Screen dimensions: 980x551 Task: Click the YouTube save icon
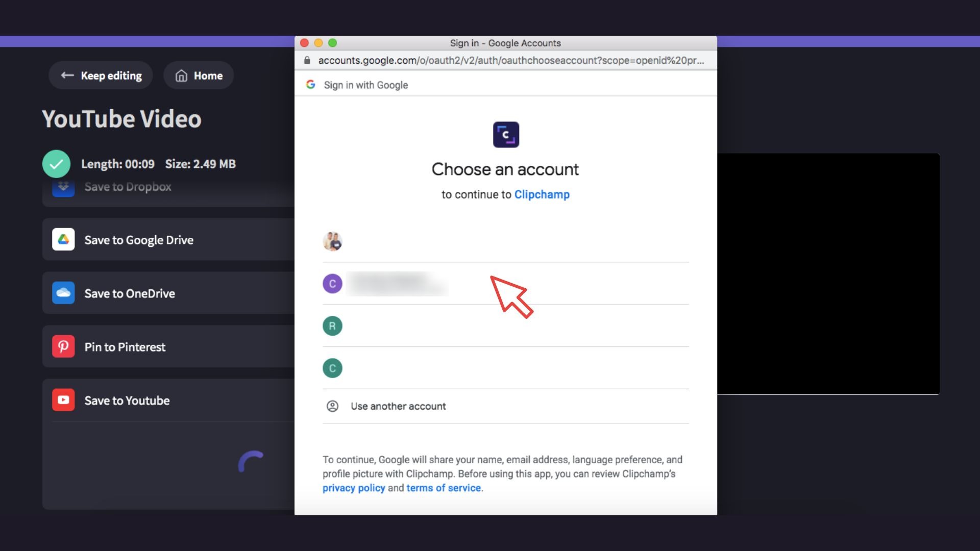coord(63,400)
